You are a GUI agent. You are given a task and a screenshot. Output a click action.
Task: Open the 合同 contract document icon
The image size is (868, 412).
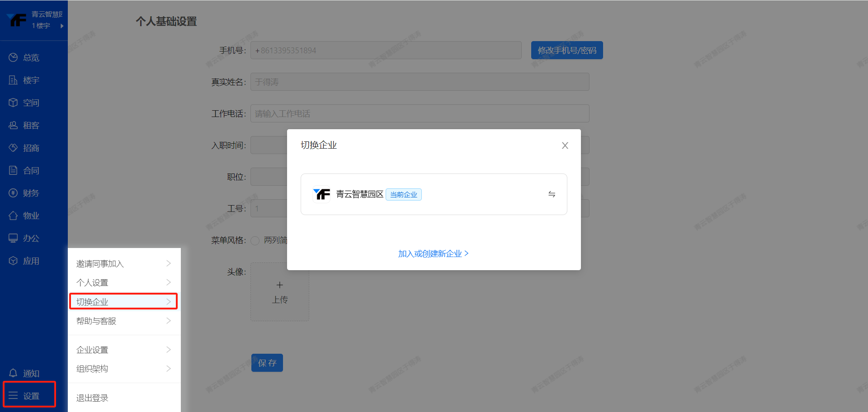pyautogui.click(x=13, y=170)
